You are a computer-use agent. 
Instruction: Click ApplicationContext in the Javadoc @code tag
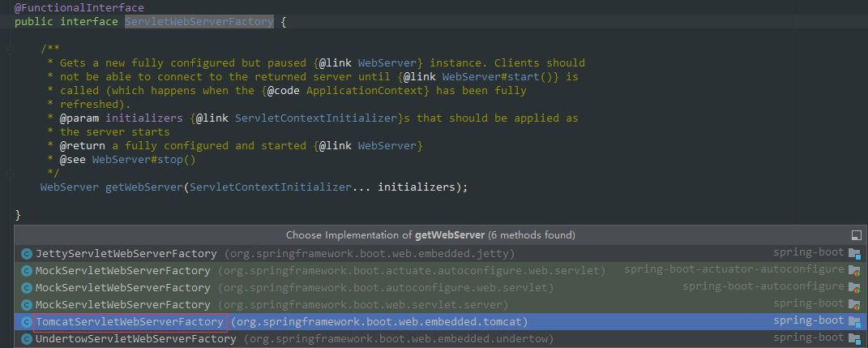pyautogui.click(x=364, y=90)
